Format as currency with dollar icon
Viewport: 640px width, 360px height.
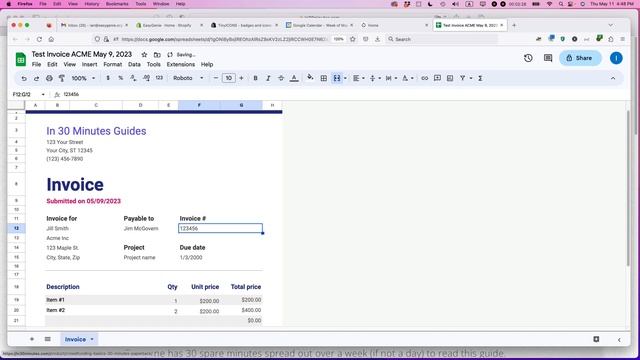tap(108, 78)
